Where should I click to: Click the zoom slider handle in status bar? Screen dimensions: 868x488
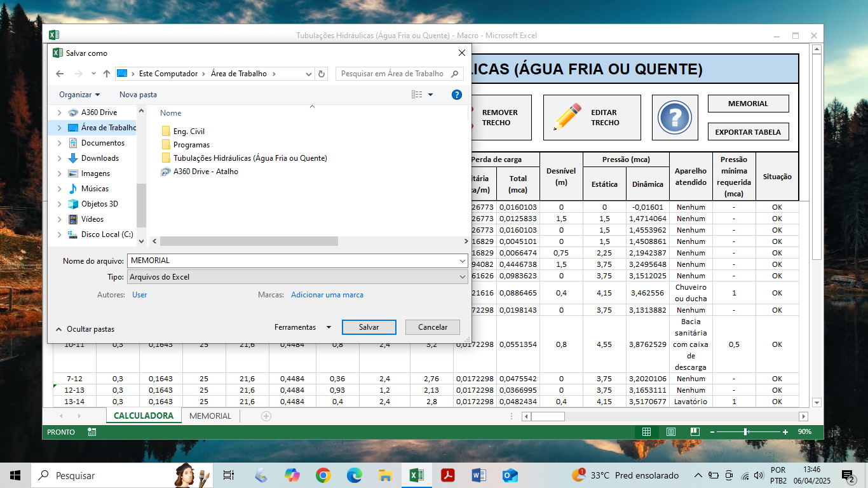pos(746,432)
